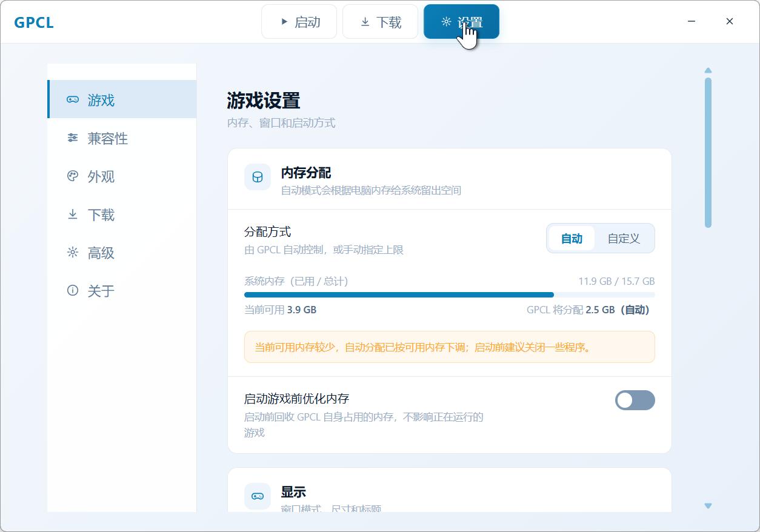Screen dimensions: 760x532
Task: Open the 设置 page
Action: (x=461, y=22)
